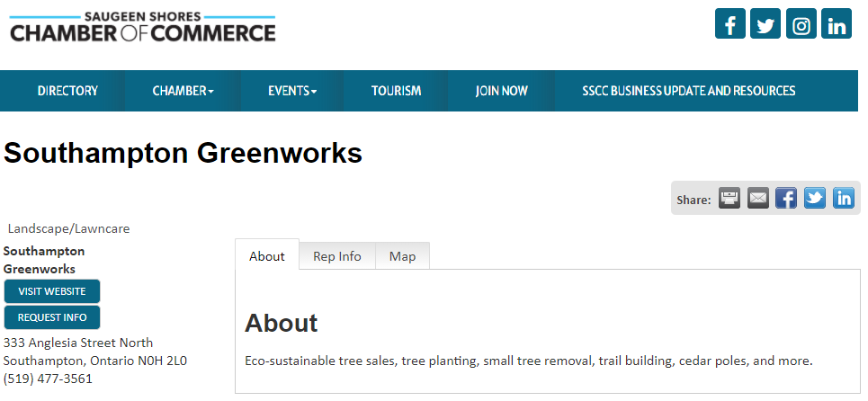Click the Eco-sustainable tree sales description text

(529, 361)
